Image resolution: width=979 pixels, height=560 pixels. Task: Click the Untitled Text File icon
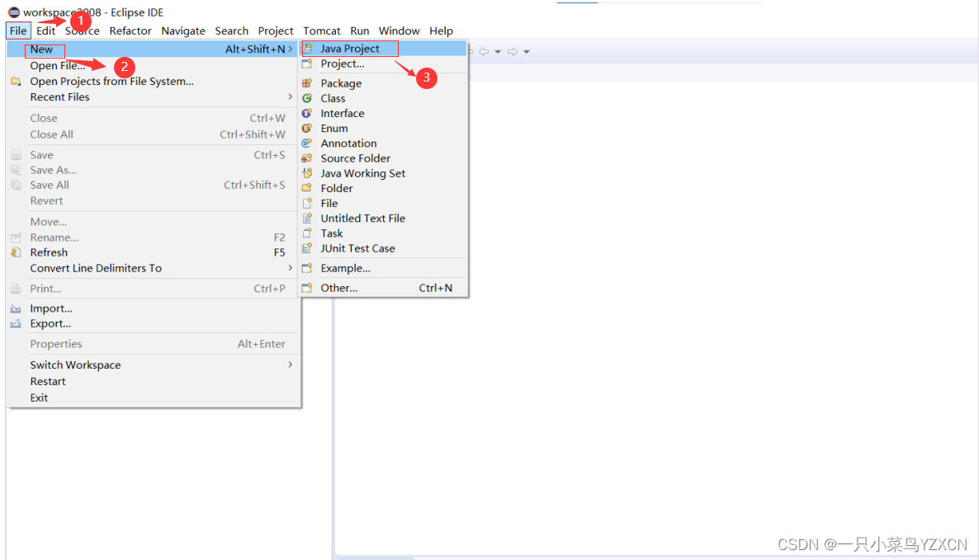307,218
